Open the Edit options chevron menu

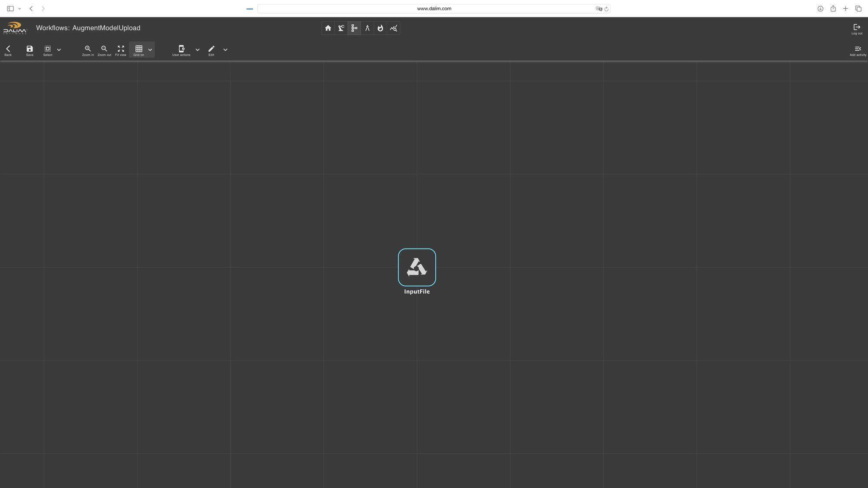(225, 49)
